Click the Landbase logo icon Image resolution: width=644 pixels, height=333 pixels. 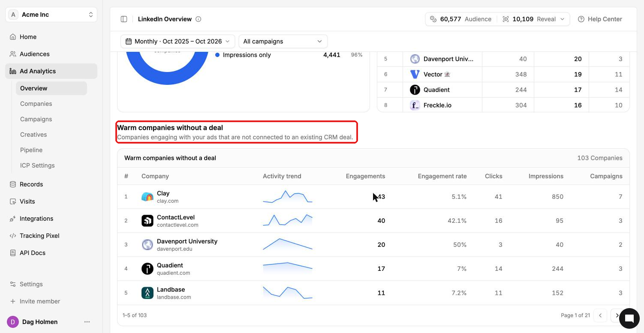coord(147,293)
